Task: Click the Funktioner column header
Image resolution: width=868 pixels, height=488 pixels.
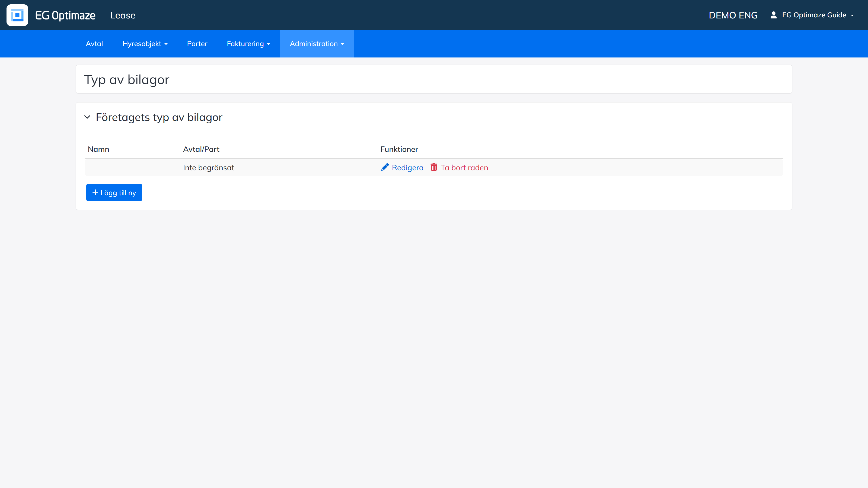Action: 399,149
